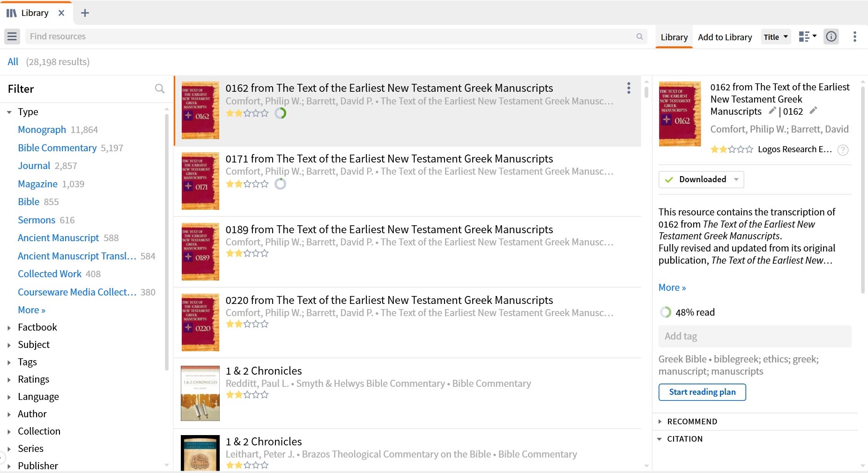Open the Title sort dropdown
This screenshot has height=473, width=868.
coord(776,37)
